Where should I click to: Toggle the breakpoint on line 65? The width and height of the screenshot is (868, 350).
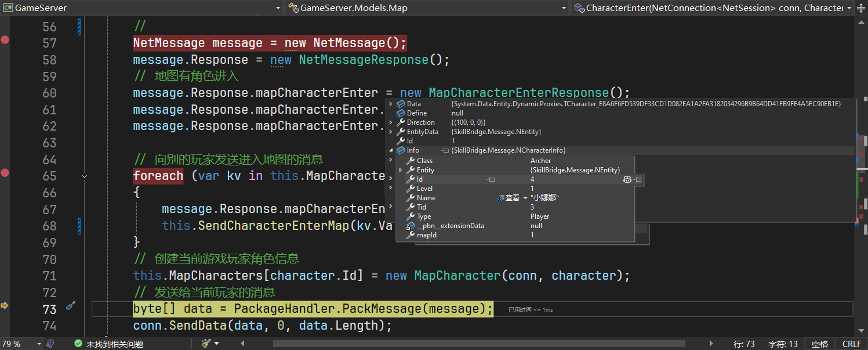coord(5,172)
